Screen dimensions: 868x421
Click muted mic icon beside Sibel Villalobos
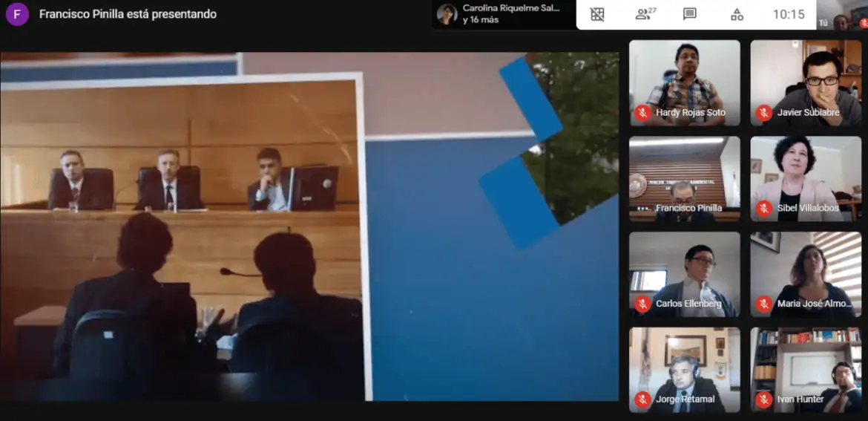point(763,209)
